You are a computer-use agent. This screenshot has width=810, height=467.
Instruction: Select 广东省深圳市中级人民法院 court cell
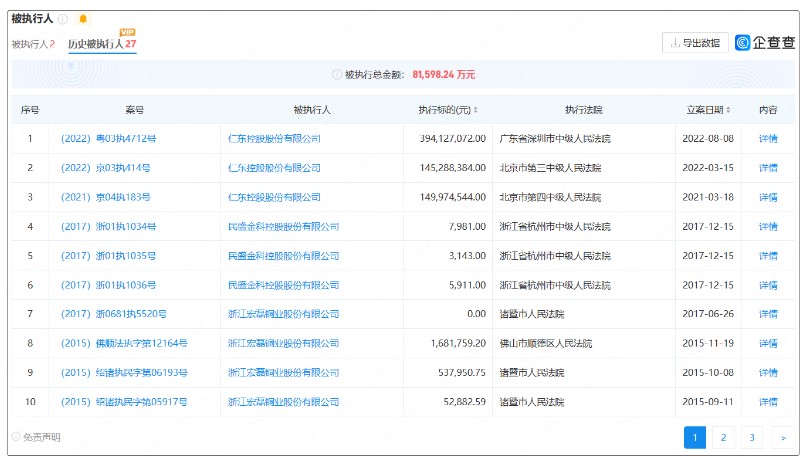[x=584, y=138]
